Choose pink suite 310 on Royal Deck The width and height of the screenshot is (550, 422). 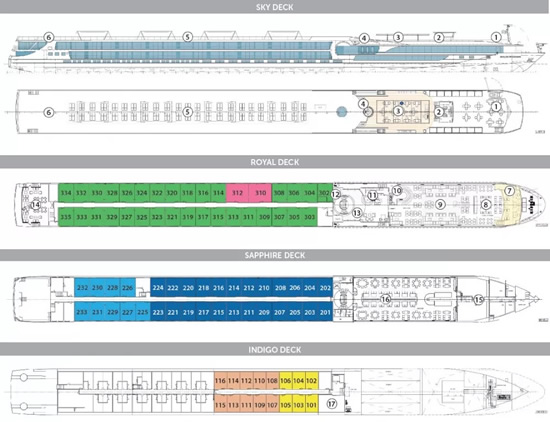pos(260,193)
